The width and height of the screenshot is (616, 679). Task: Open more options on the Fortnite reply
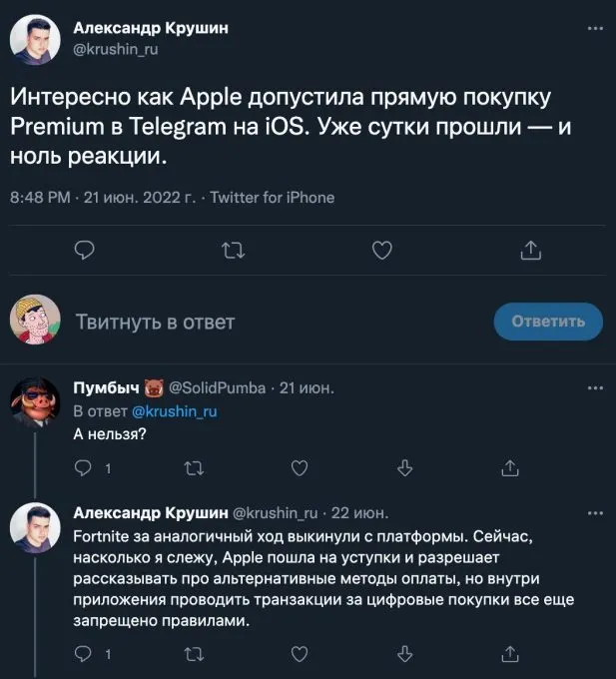click(595, 513)
